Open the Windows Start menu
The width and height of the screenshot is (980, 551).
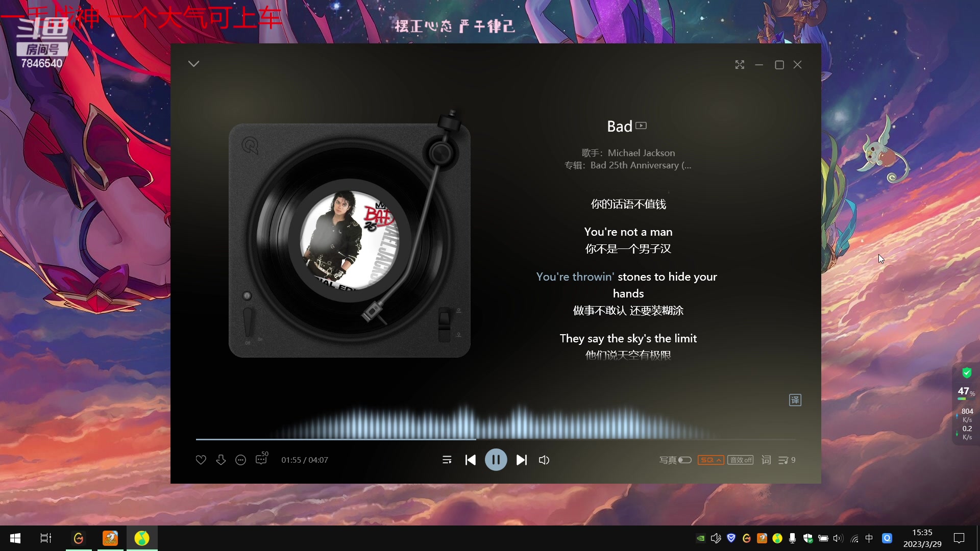point(15,538)
